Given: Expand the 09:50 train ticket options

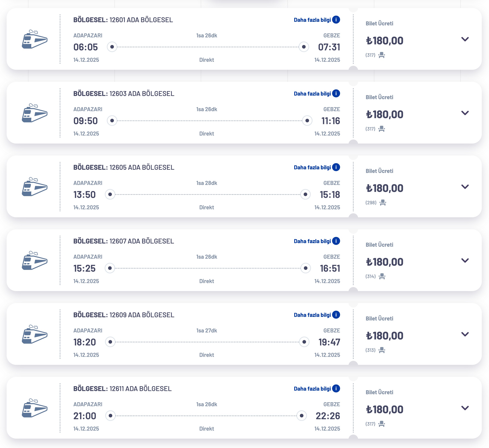Looking at the screenshot, I should click(x=465, y=113).
